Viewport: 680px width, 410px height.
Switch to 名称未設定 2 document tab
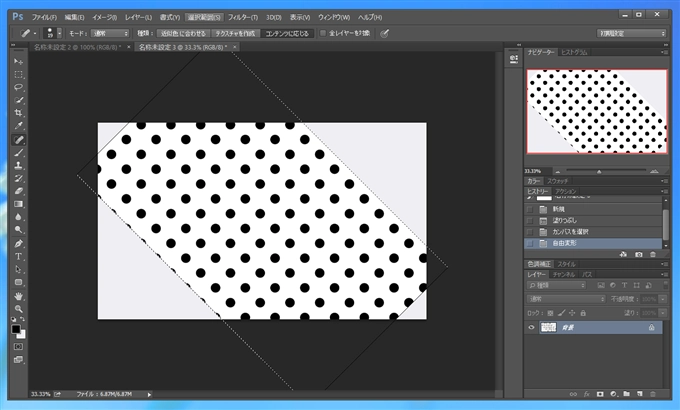(78, 47)
